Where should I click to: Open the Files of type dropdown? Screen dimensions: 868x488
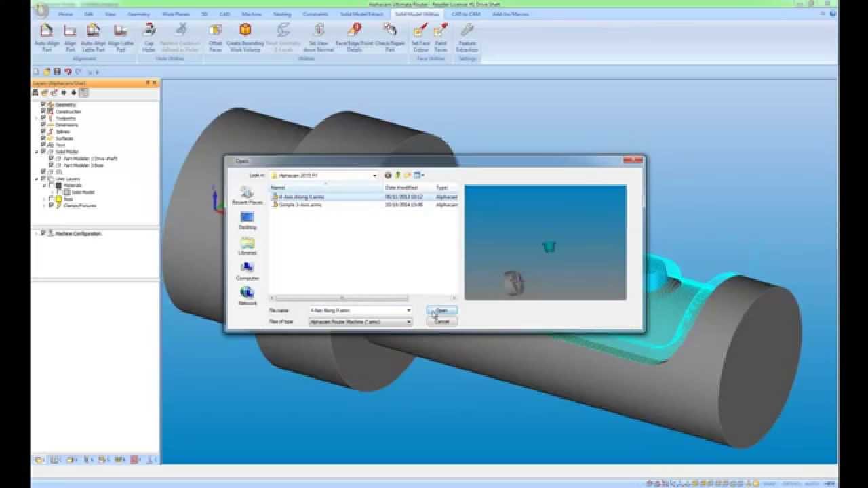click(409, 322)
